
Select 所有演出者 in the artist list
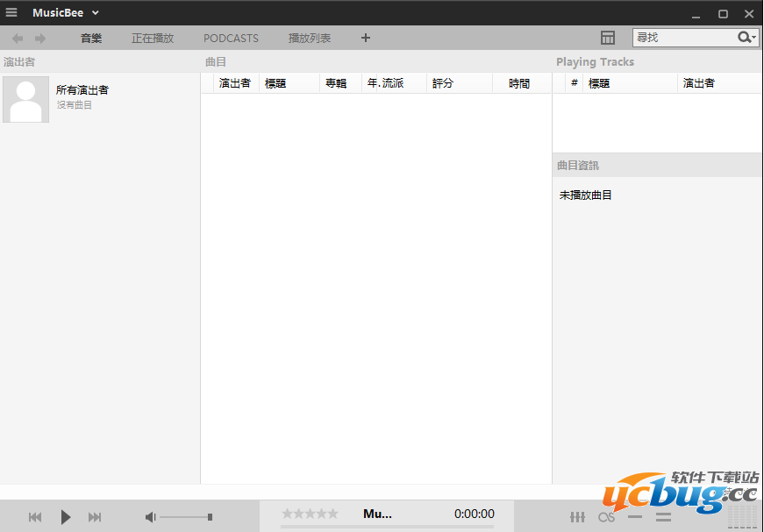pyautogui.click(x=82, y=90)
